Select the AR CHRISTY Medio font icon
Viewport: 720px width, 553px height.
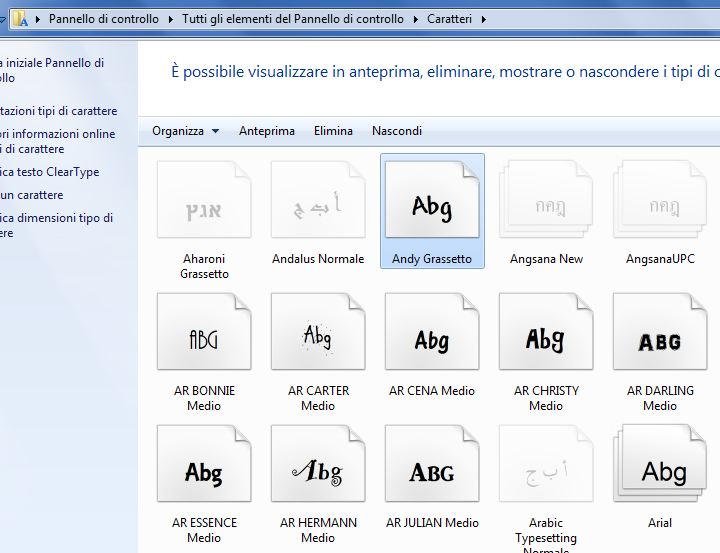coord(546,331)
